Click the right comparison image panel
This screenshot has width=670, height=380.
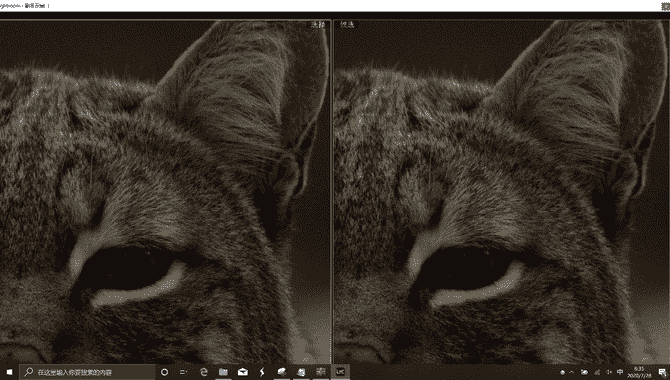pyautogui.click(x=501, y=192)
